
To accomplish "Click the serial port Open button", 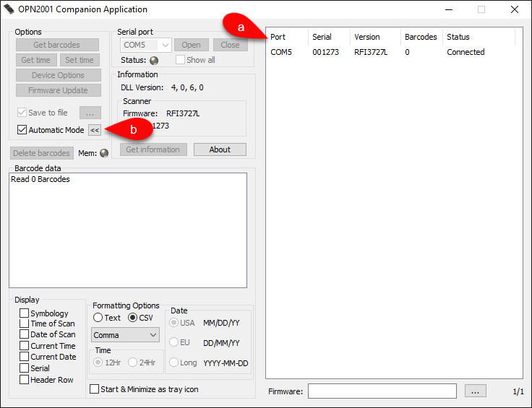I will coord(191,45).
